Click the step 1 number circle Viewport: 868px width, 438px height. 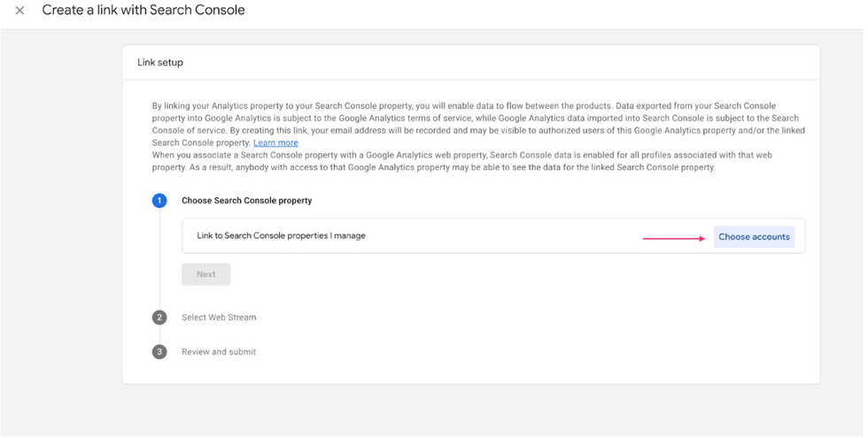(x=159, y=201)
